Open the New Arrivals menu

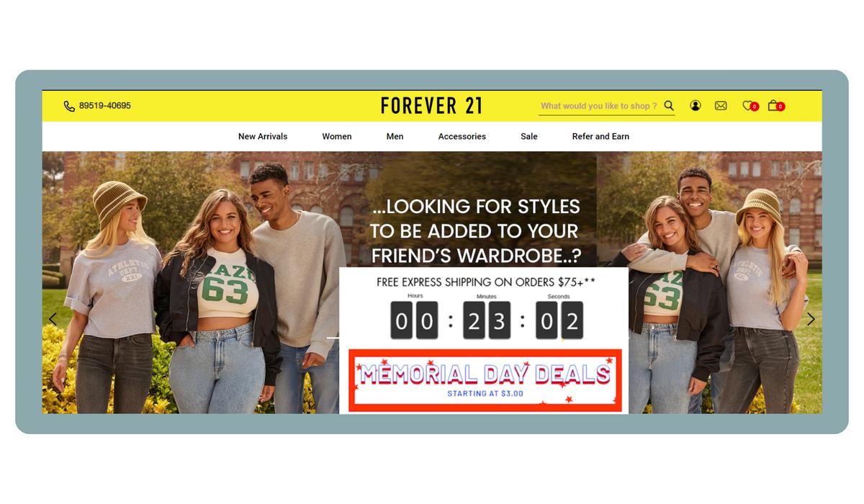263,136
